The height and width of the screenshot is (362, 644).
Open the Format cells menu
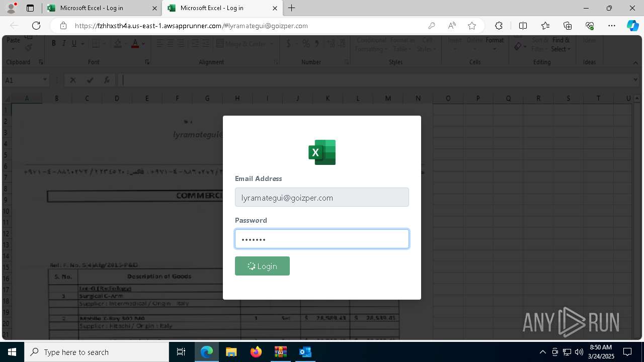click(495, 44)
